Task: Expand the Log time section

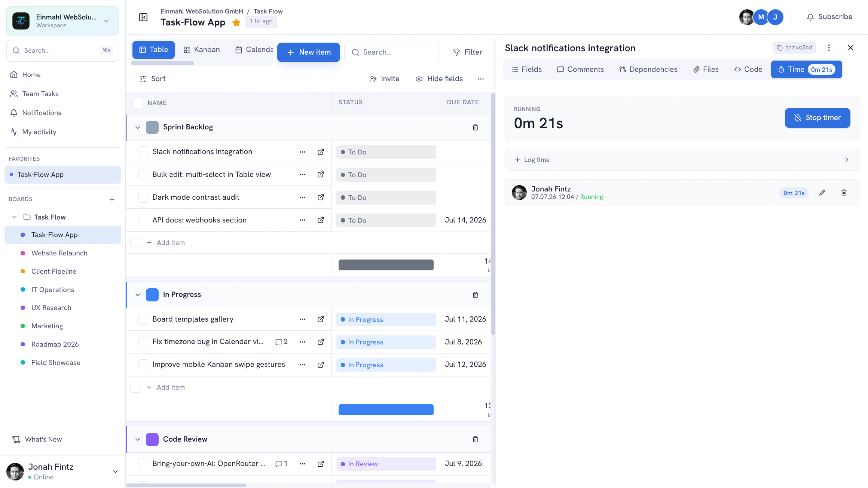Action: pyautogui.click(x=682, y=160)
